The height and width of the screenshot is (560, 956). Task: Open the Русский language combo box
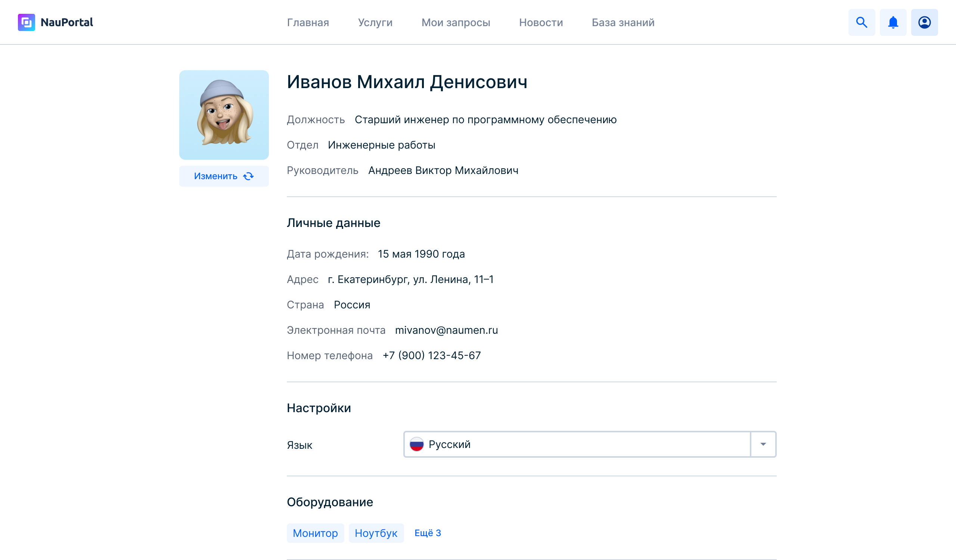coord(590,444)
